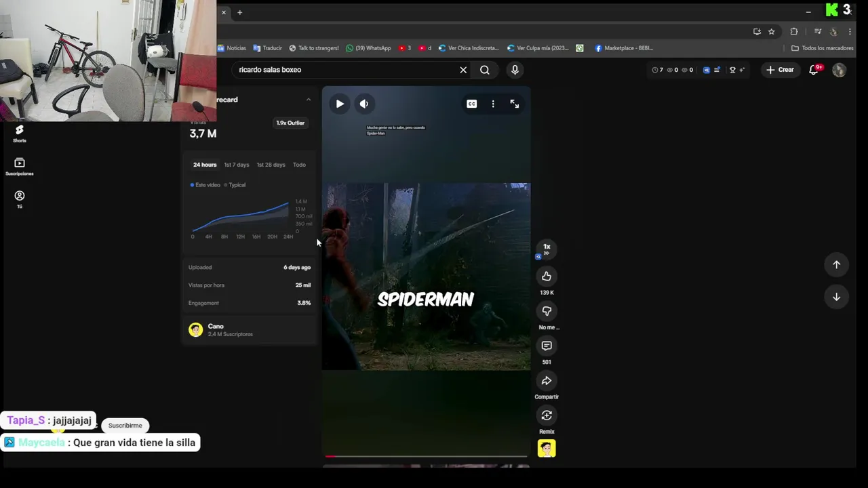Start voice search with the microphone
Viewport: 868px width, 488px height.
click(x=515, y=70)
